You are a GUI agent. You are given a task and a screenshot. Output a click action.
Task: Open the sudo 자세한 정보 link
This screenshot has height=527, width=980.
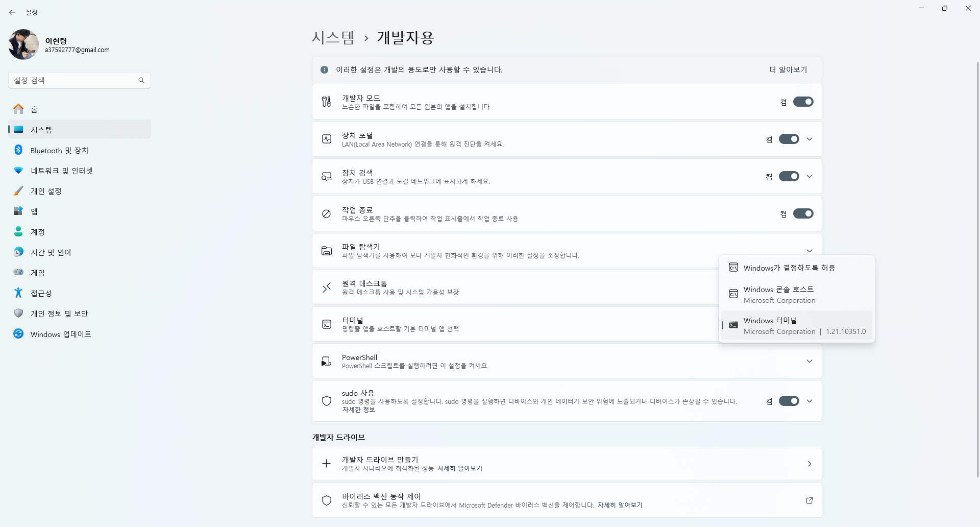pos(358,410)
